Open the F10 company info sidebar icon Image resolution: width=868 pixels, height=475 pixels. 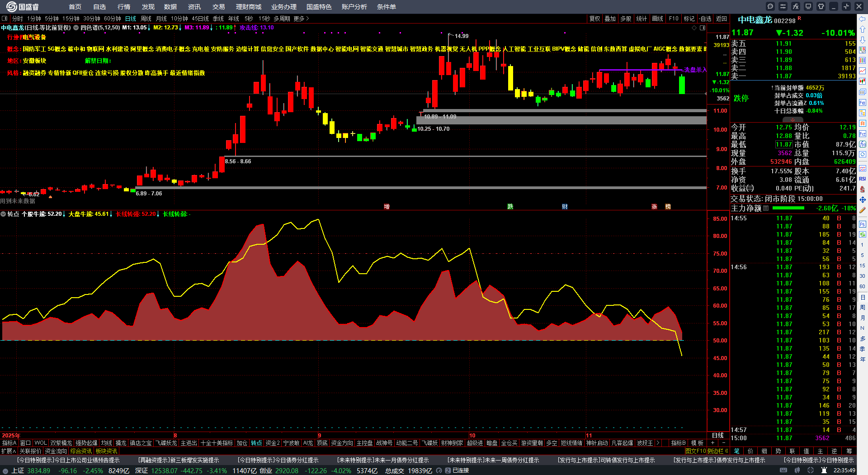[863, 103]
